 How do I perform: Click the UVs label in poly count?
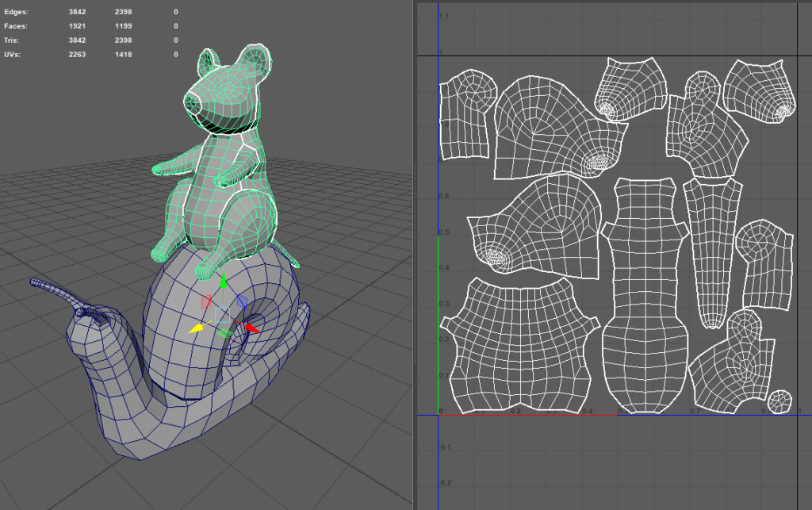[12, 55]
